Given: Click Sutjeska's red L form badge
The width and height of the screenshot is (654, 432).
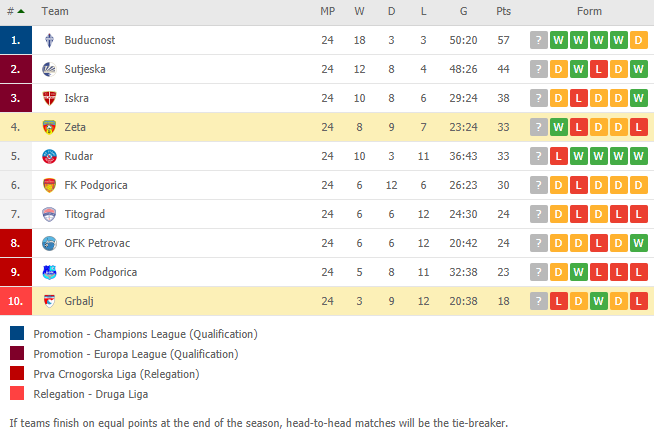Looking at the screenshot, I should pyautogui.click(x=599, y=69).
